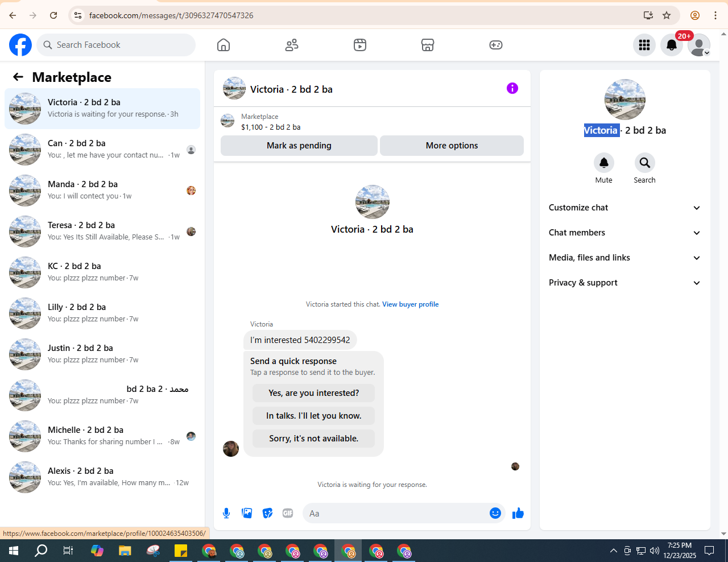Open the محمد · 2 bd 2 ba conversation
Image resolution: width=728 pixels, height=562 pixels.
(102, 395)
